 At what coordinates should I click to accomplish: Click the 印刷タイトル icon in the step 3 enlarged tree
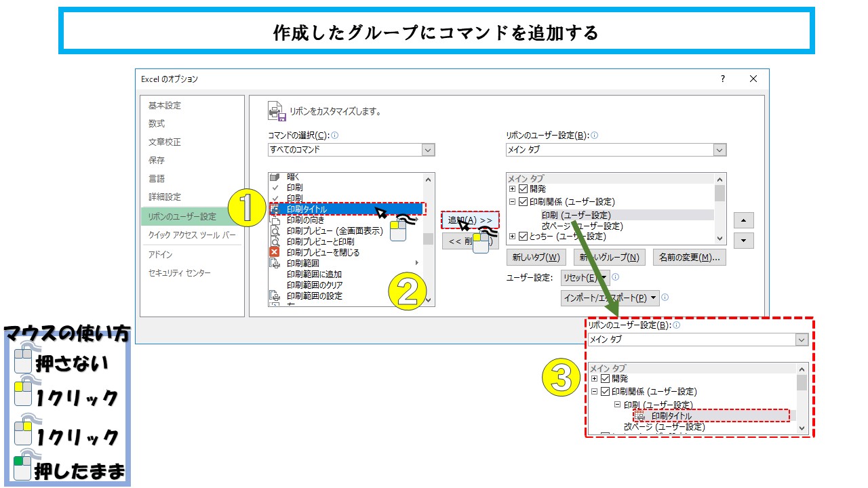(639, 415)
